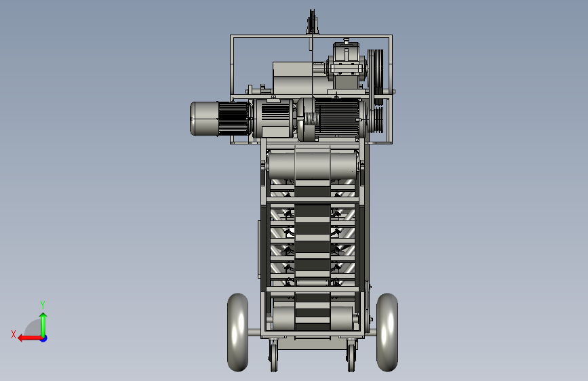Click the green Y axis arrow of the triad
This screenshot has width=588, height=381.
click(43, 325)
